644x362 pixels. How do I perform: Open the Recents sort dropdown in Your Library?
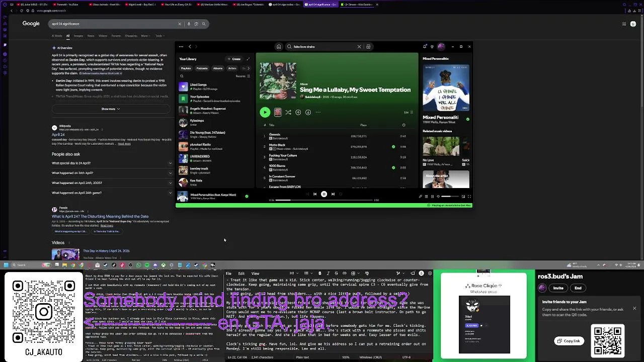tap(243, 76)
